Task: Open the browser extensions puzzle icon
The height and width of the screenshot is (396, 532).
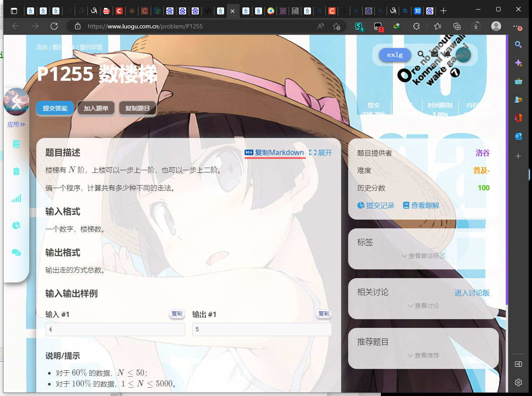Action: point(416,26)
